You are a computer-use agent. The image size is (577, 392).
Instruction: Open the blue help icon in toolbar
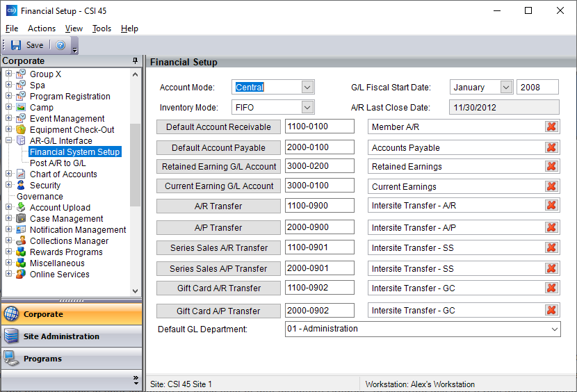pos(60,45)
